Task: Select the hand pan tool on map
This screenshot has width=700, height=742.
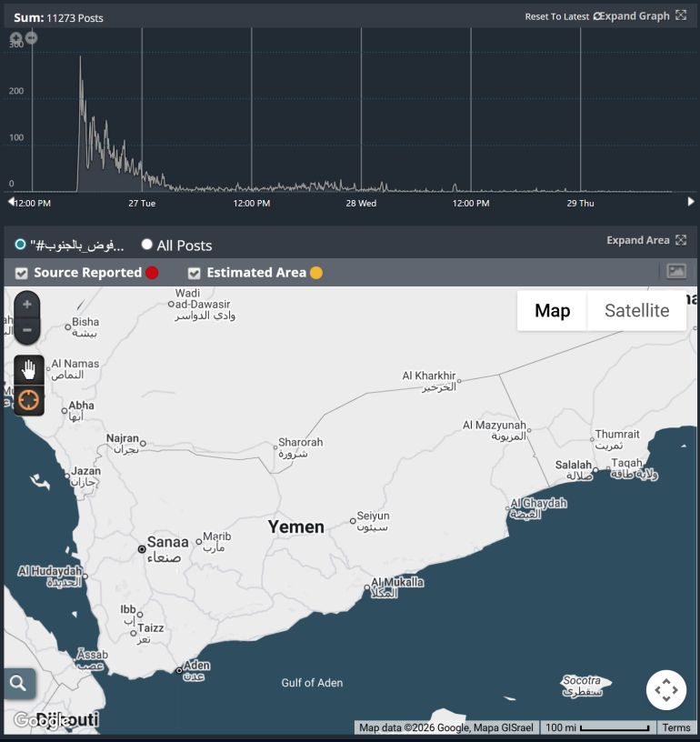Action: coord(29,369)
